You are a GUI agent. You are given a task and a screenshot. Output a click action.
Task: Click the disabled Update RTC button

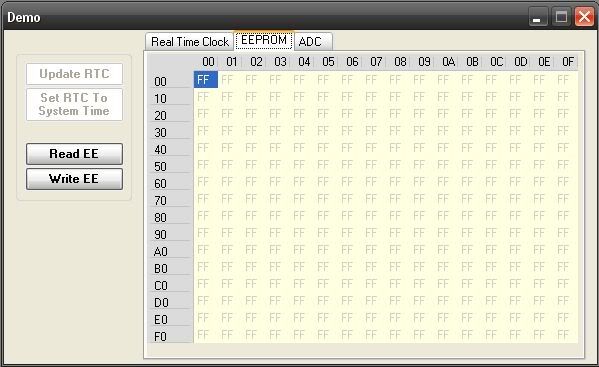click(74, 74)
